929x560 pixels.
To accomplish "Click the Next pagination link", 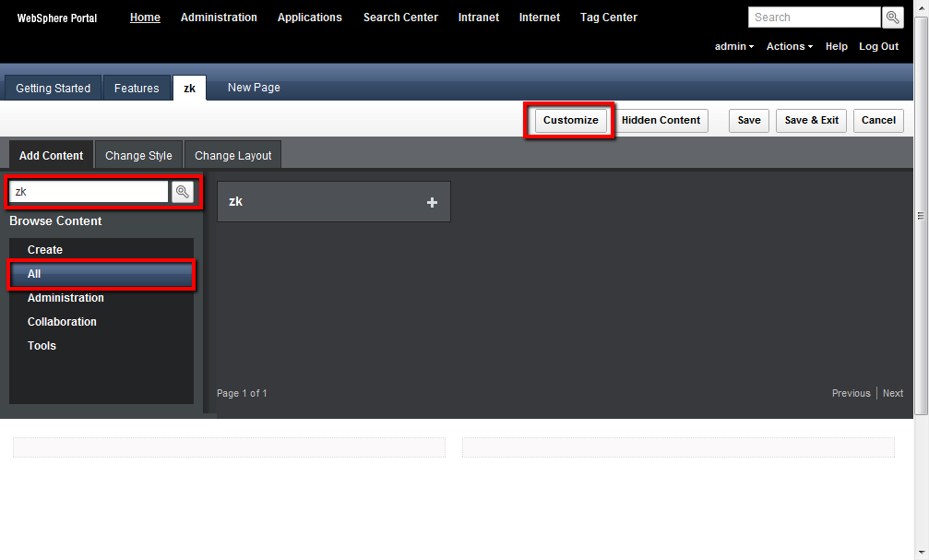I will tap(893, 393).
